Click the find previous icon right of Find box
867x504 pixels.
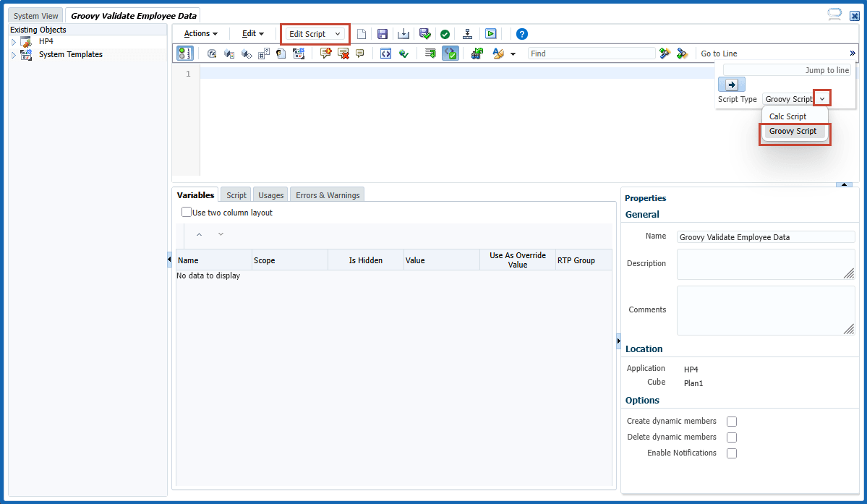click(665, 54)
